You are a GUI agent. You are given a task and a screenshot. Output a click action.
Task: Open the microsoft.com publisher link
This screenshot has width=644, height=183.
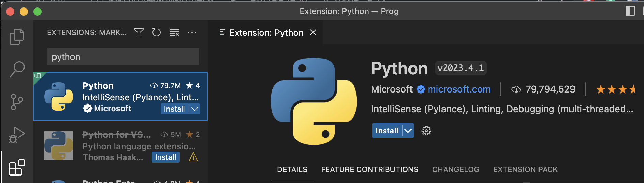(459, 89)
